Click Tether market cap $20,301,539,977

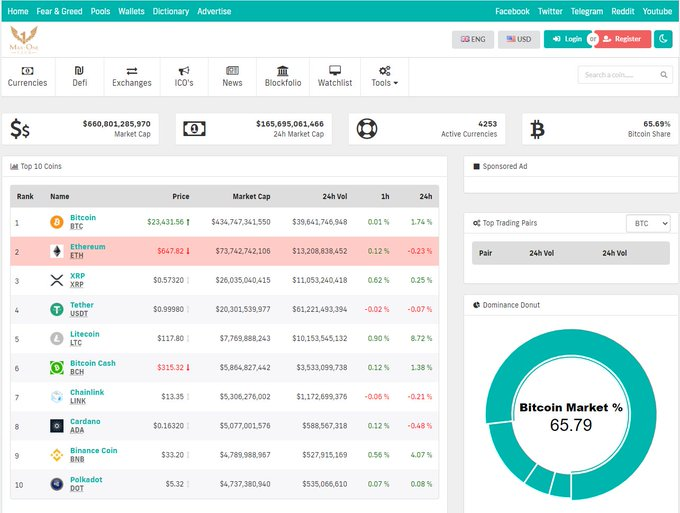coord(243,309)
